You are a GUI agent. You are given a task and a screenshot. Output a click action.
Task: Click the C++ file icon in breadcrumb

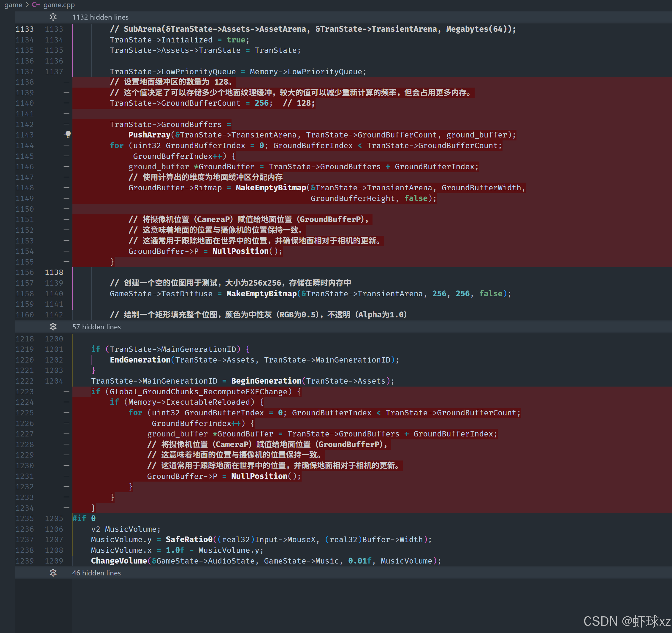tap(36, 5)
